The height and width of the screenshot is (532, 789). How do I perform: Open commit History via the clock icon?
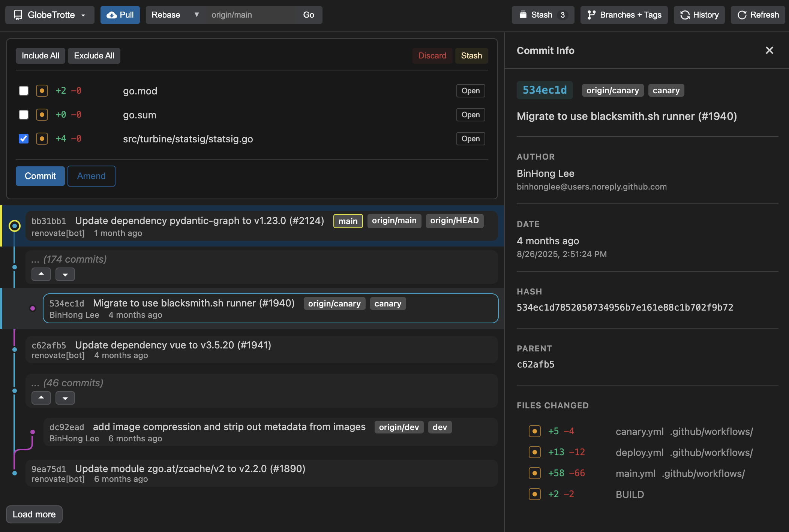(x=685, y=15)
